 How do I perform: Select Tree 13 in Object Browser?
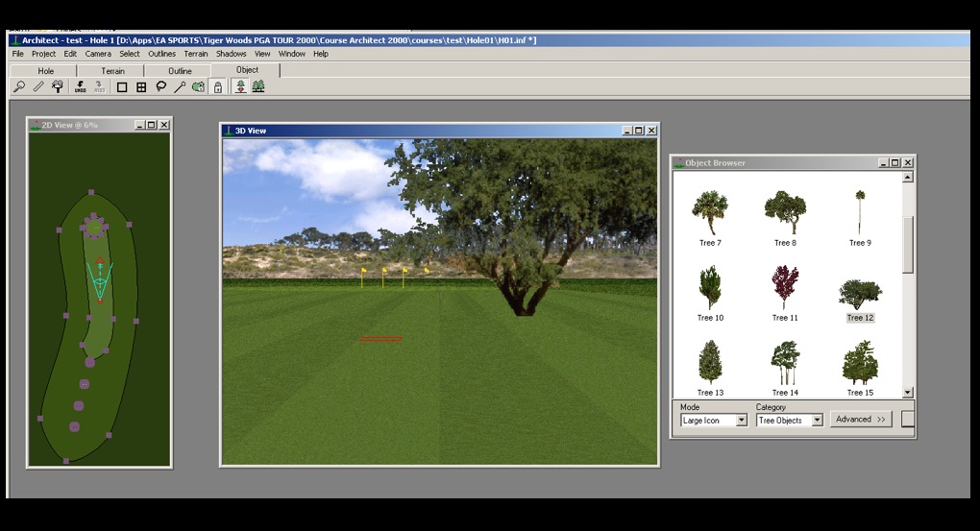pos(710,368)
